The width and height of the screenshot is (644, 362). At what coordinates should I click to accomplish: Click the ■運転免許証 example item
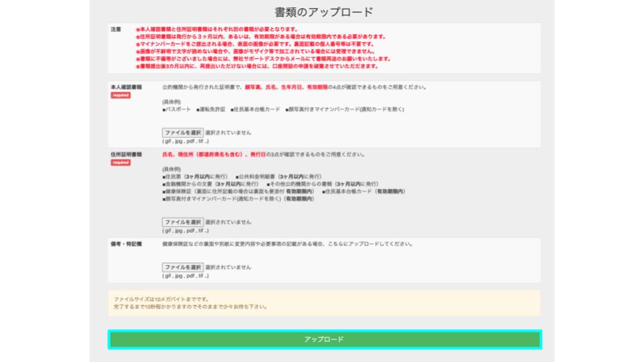pyautogui.click(x=210, y=109)
